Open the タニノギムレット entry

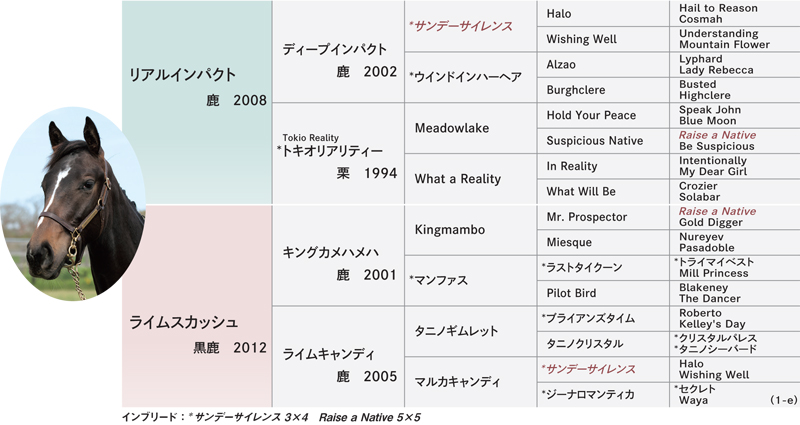(x=470, y=331)
